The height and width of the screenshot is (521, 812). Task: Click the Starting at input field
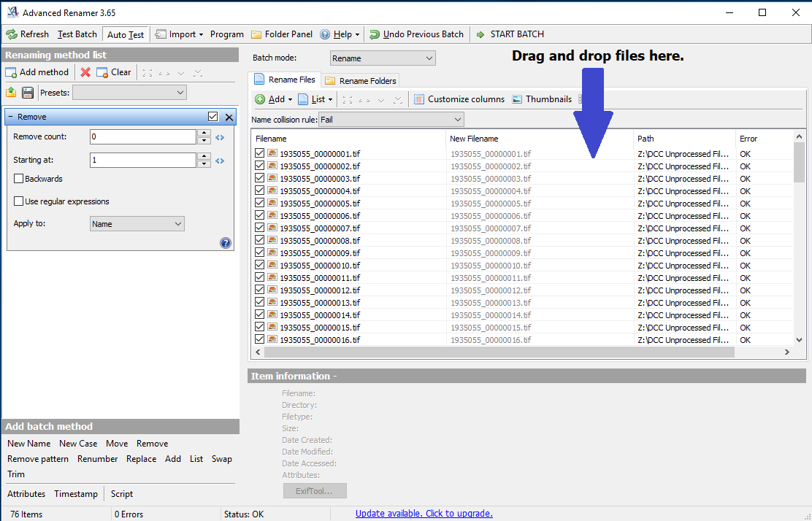point(142,160)
